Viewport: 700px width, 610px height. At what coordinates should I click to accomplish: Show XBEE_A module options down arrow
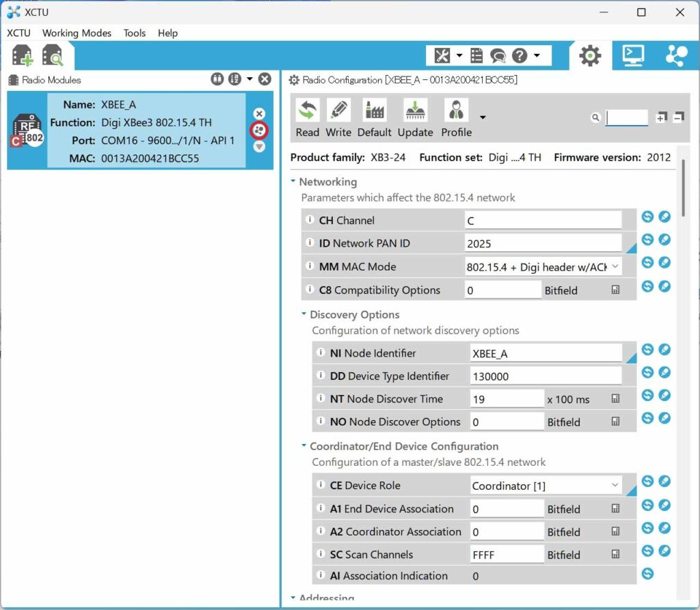(259, 146)
